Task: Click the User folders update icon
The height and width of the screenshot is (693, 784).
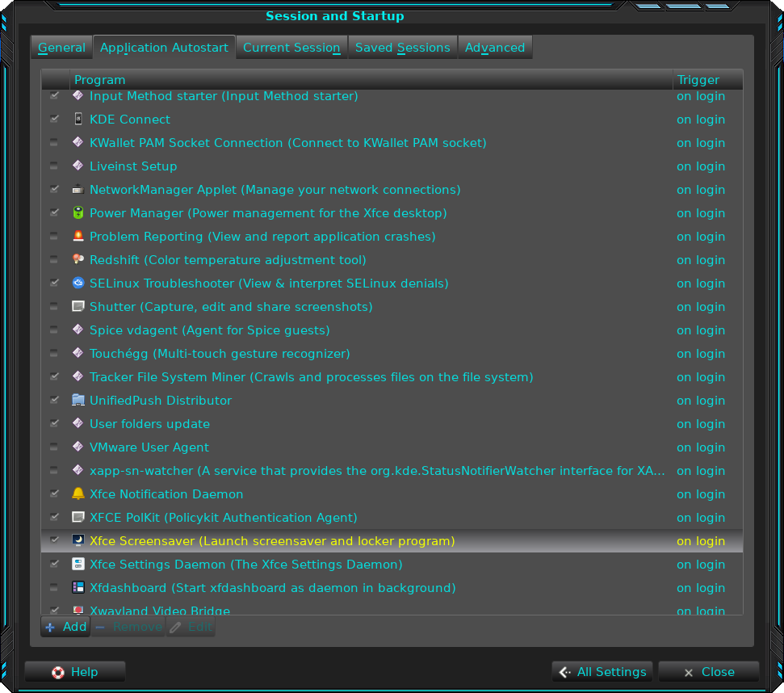Action: [x=78, y=423]
